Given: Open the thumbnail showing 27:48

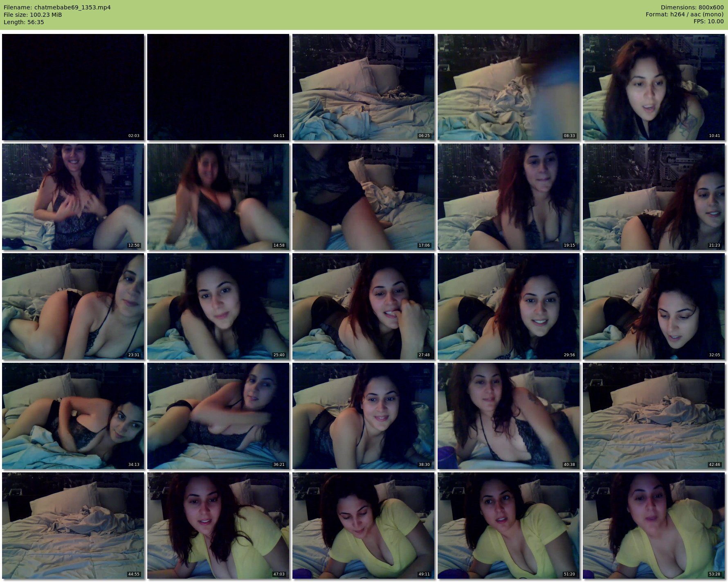Looking at the screenshot, I should [363, 306].
